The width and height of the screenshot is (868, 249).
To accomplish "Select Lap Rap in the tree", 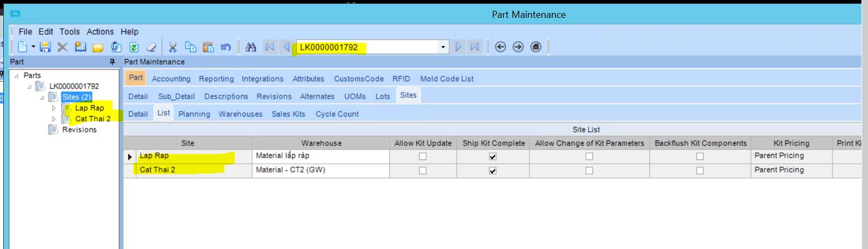I will (x=90, y=108).
